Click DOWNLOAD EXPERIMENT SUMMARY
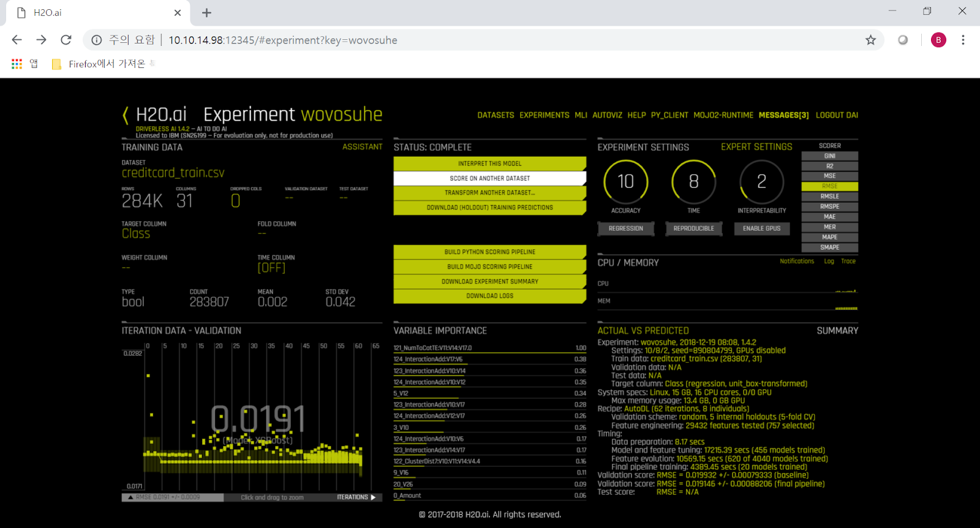The width and height of the screenshot is (980, 528). coord(490,281)
